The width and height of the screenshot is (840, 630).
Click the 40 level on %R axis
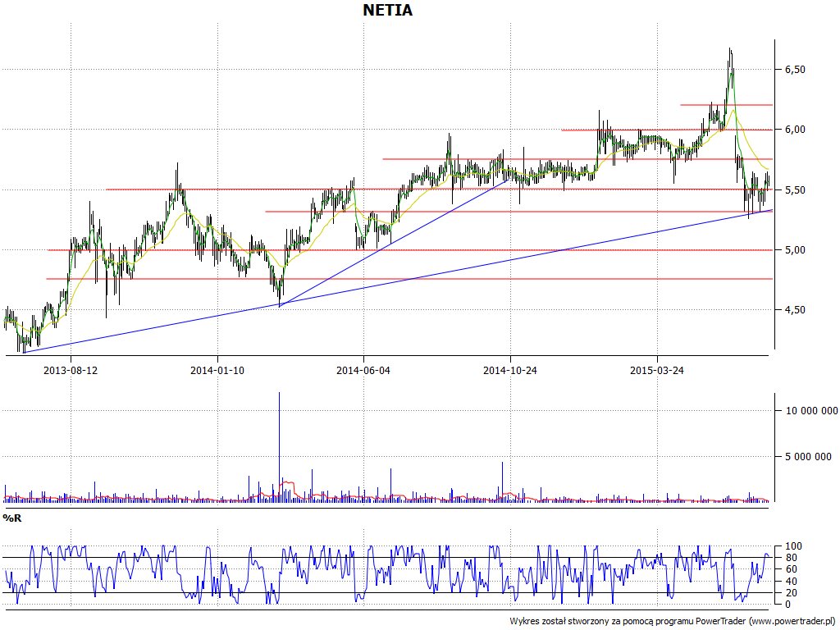coord(792,582)
